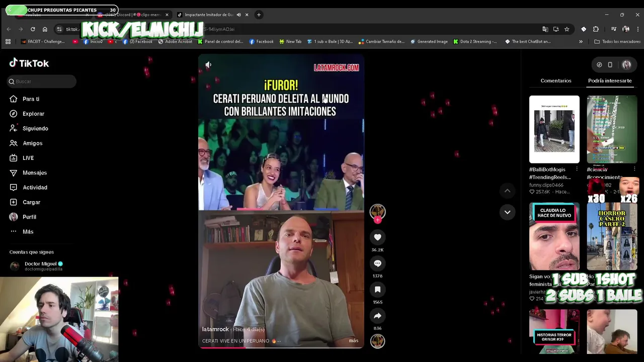Open the apps grid in bookmarks bar
Image resolution: width=644 pixels, height=362 pixels.
[x=8, y=42]
